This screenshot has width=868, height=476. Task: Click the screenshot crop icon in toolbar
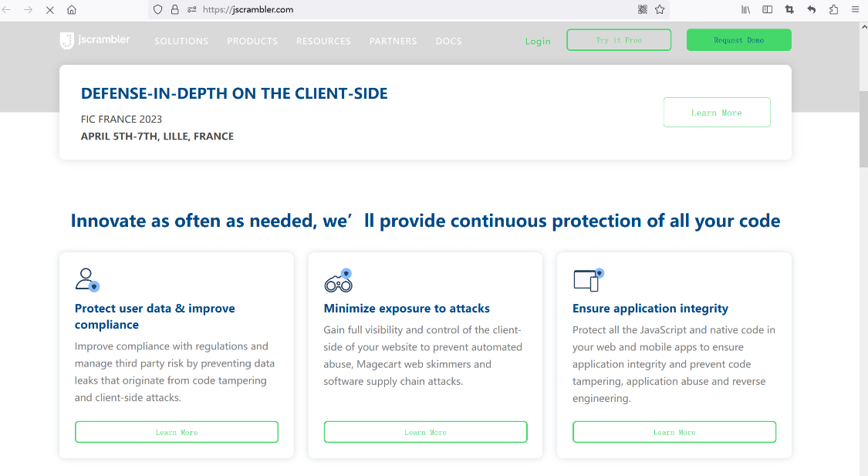click(789, 9)
